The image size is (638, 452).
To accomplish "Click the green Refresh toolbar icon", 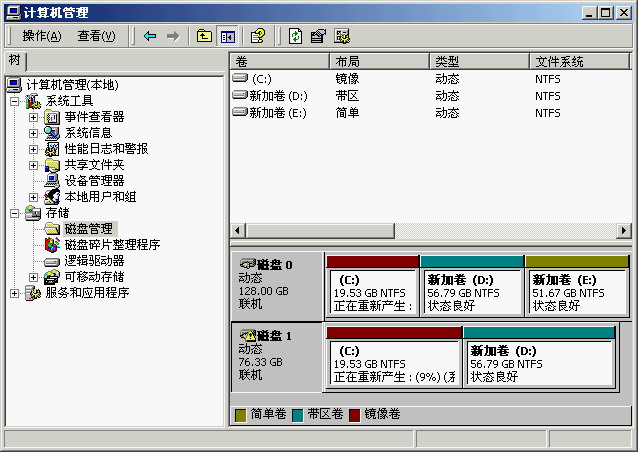I will (x=295, y=36).
